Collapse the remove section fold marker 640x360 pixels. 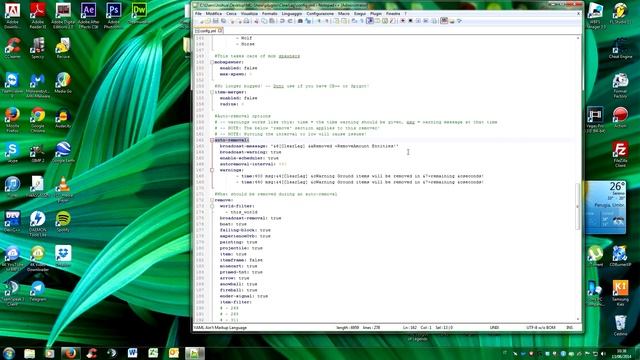coord(212,200)
